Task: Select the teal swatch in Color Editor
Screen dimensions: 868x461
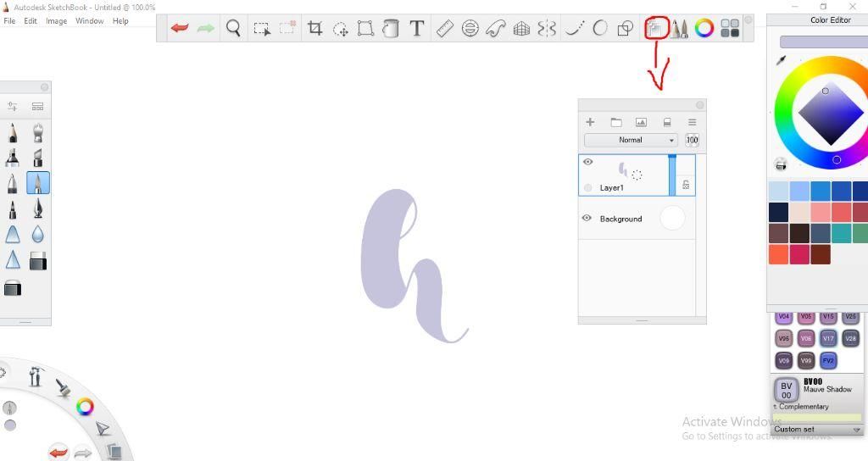Action: (842, 234)
